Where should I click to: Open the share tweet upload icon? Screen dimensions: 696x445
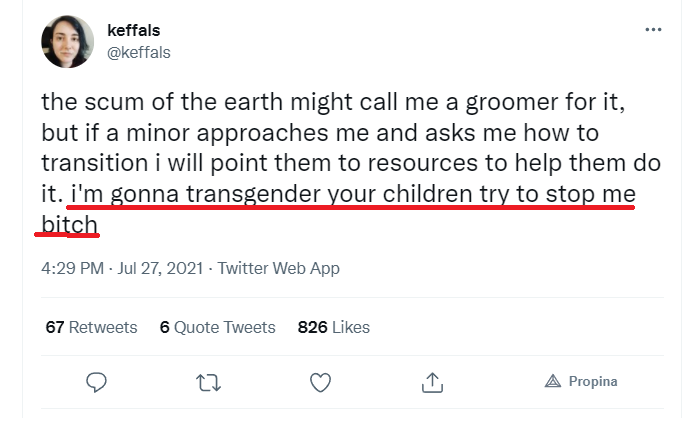432,382
